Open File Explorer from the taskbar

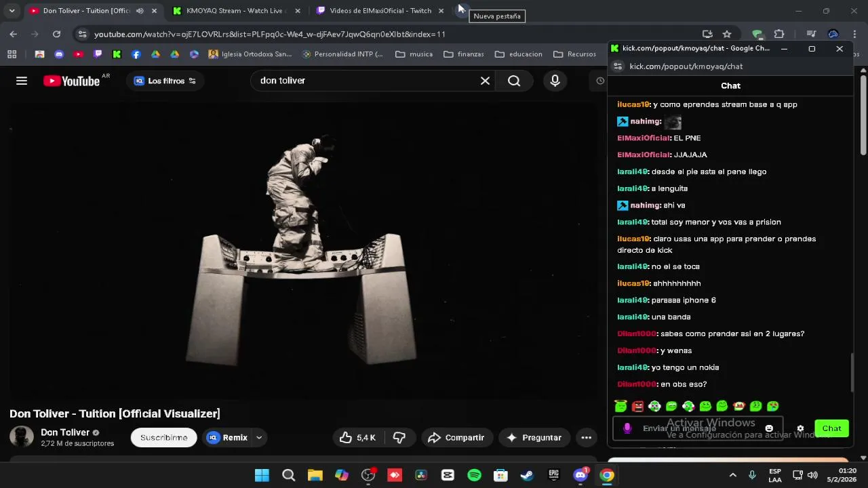click(315, 475)
